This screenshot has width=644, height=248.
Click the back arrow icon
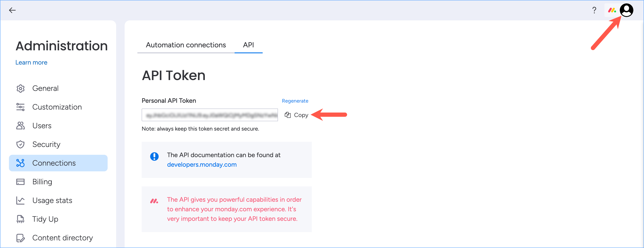click(x=12, y=10)
